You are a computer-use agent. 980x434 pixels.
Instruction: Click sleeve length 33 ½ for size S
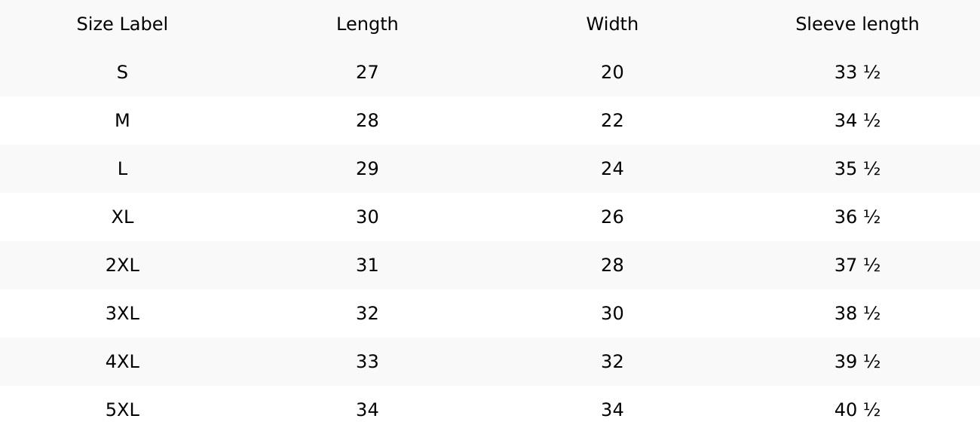[857, 72]
